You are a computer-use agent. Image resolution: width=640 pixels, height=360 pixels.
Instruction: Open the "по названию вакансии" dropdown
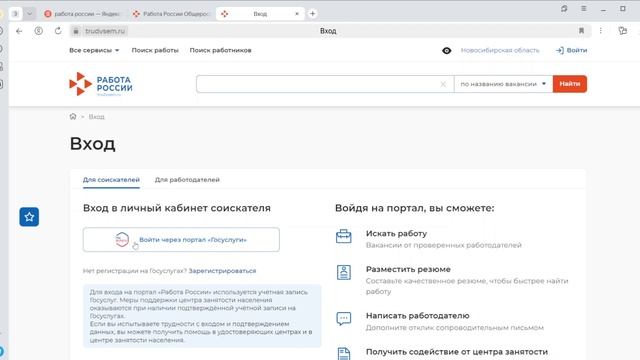(x=503, y=84)
